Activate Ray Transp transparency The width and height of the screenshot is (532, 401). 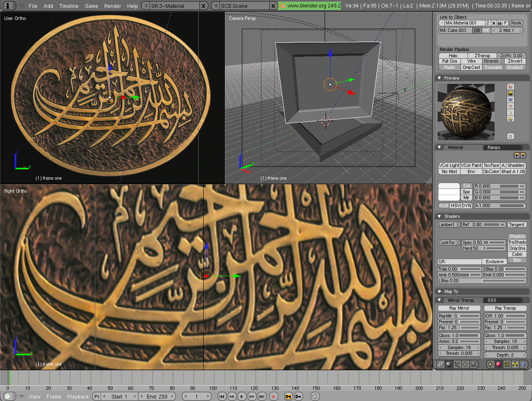(x=505, y=308)
